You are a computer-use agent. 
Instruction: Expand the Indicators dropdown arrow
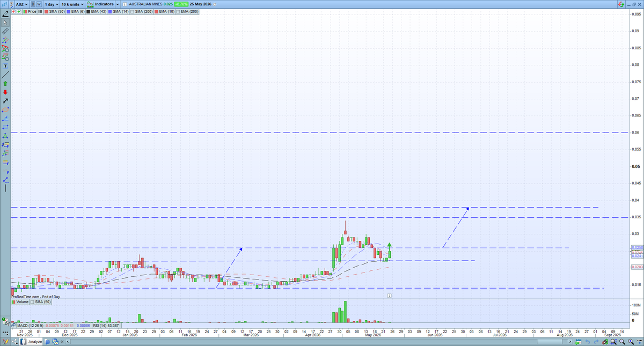[x=118, y=4]
